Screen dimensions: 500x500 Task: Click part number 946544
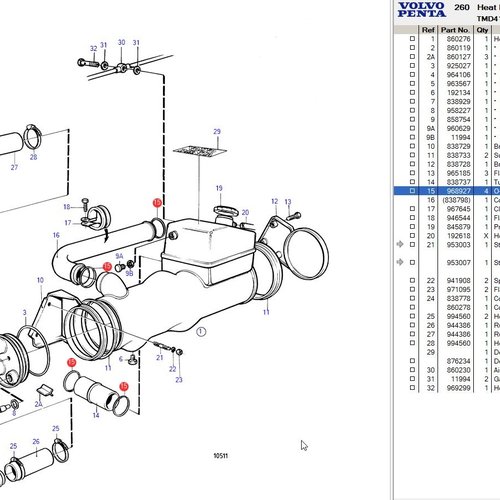click(459, 218)
